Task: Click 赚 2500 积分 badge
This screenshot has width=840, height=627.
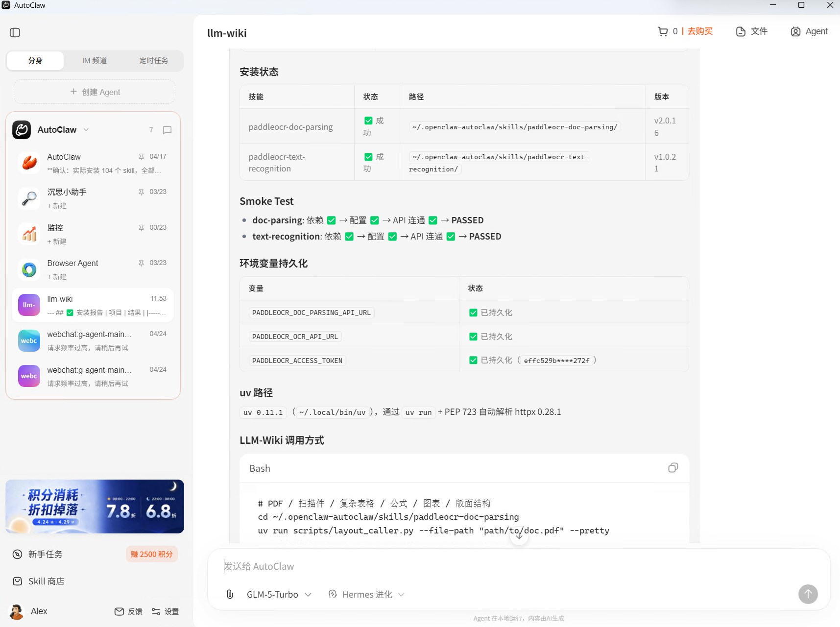Action: (x=152, y=554)
